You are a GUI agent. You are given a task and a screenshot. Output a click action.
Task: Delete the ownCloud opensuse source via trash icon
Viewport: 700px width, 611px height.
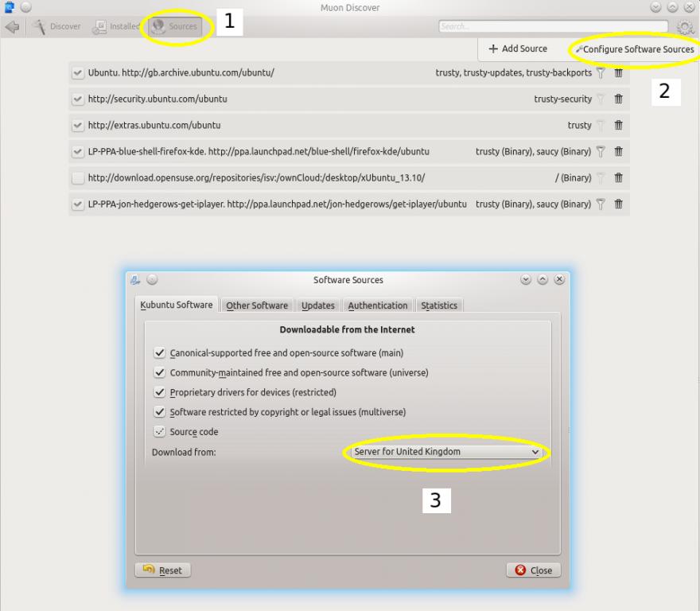(618, 178)
